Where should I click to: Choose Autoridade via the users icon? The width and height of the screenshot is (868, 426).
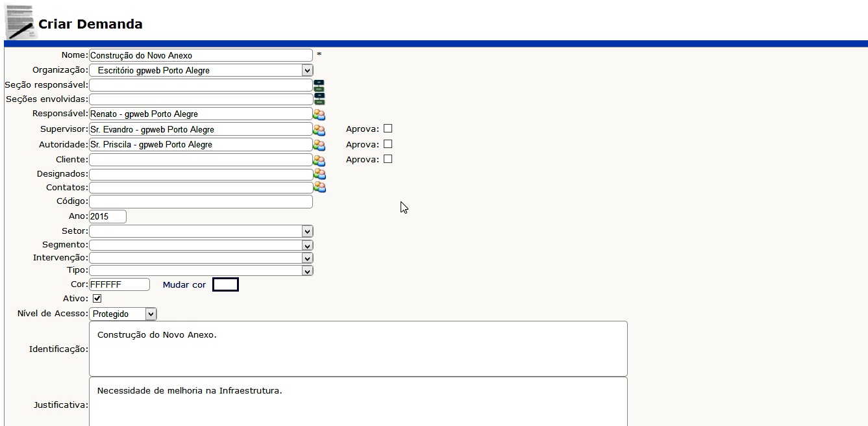[319, 145]
